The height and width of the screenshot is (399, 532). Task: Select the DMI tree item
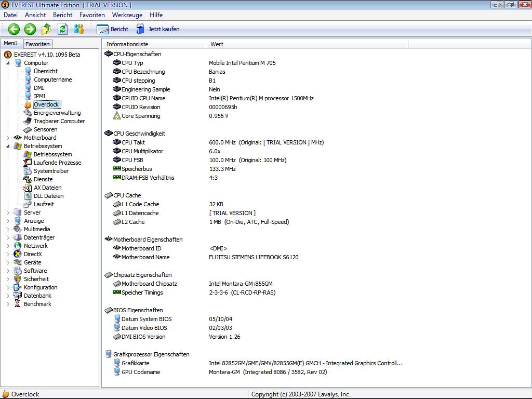click(38, 88)
